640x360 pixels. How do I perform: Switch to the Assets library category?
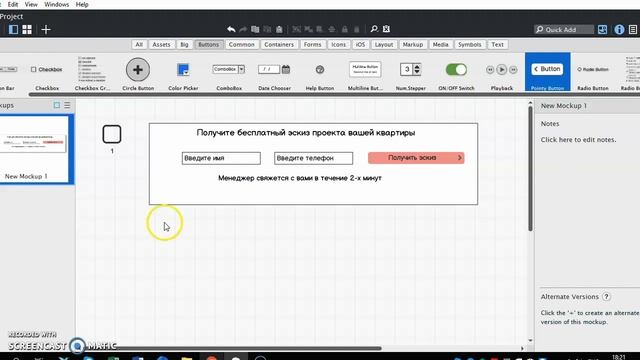tap(161, 44)
